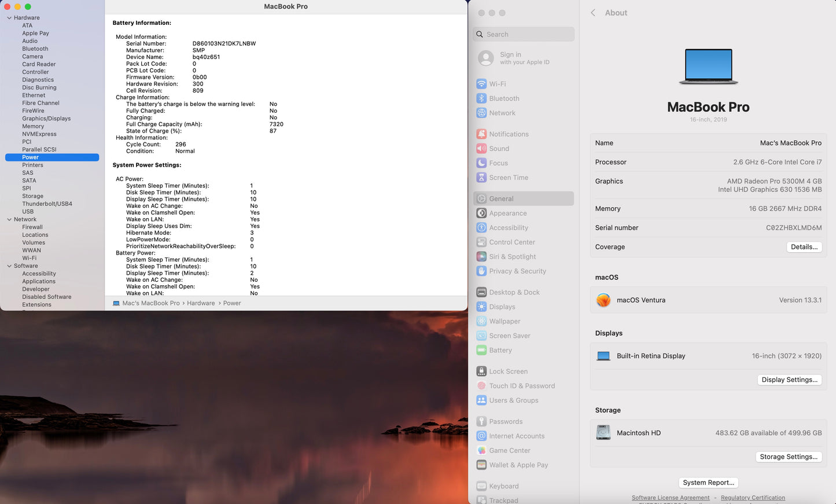Viewport: 836px width, 504px height.
Task: Select the Game Center icon
Action: click(x=481, y=451)
